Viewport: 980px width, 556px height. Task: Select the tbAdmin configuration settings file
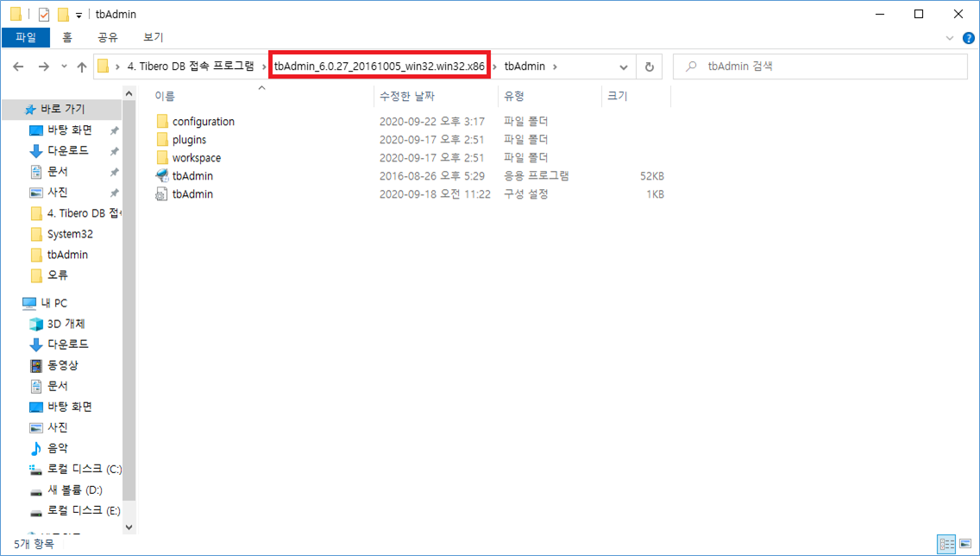click(192, 194)
